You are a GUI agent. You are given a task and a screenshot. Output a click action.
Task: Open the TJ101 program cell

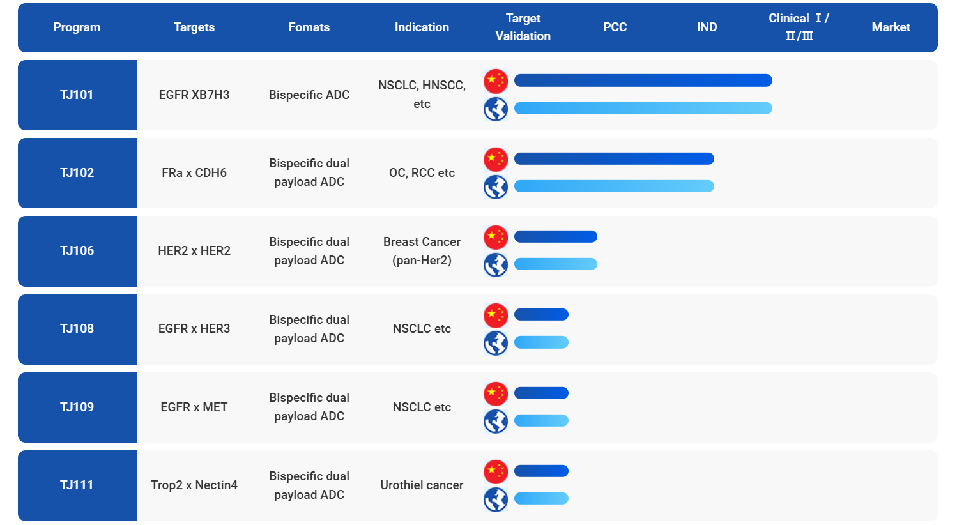pyautogui.click(x=77, y=95)
